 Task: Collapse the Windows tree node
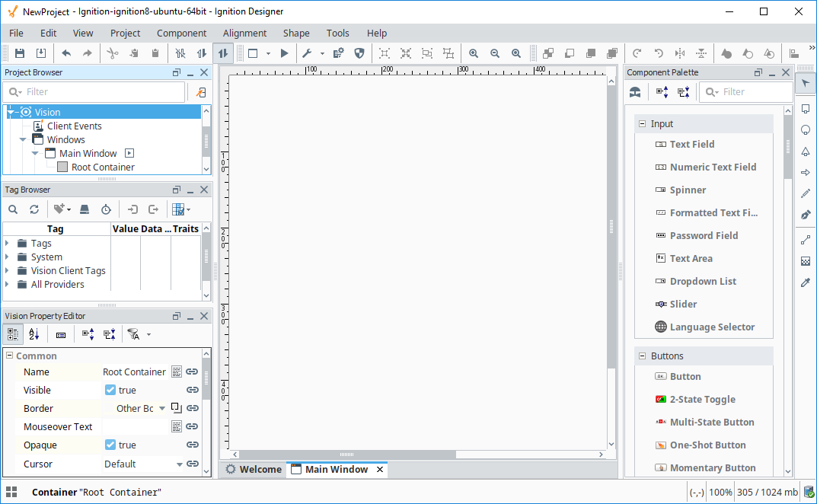tap(22, 139)
